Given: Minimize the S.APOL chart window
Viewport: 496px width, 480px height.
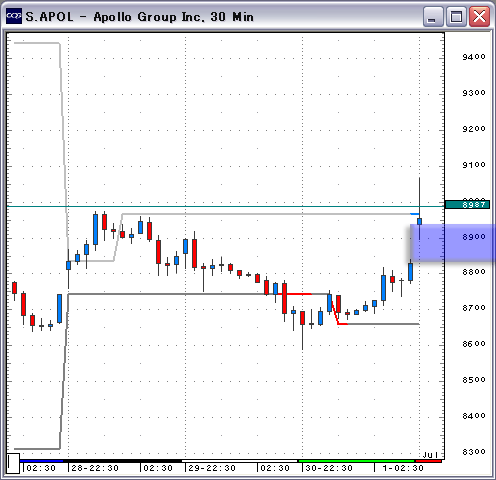Looking at the screenshot, I should pyautogui.click(x=433, y=17).
